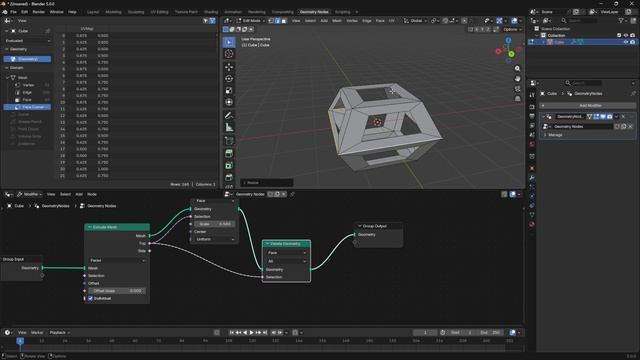This screenshot has width=640, height=360.
Task: Click the viewport pan hand icon
Action: tap(517, 78)
